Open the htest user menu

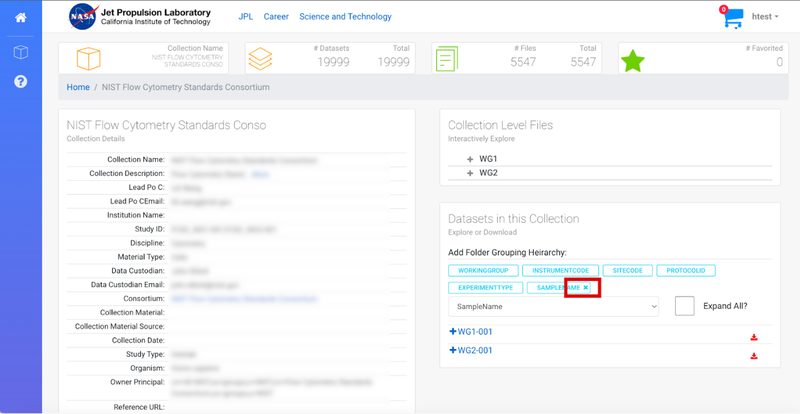tap(765, 16)
